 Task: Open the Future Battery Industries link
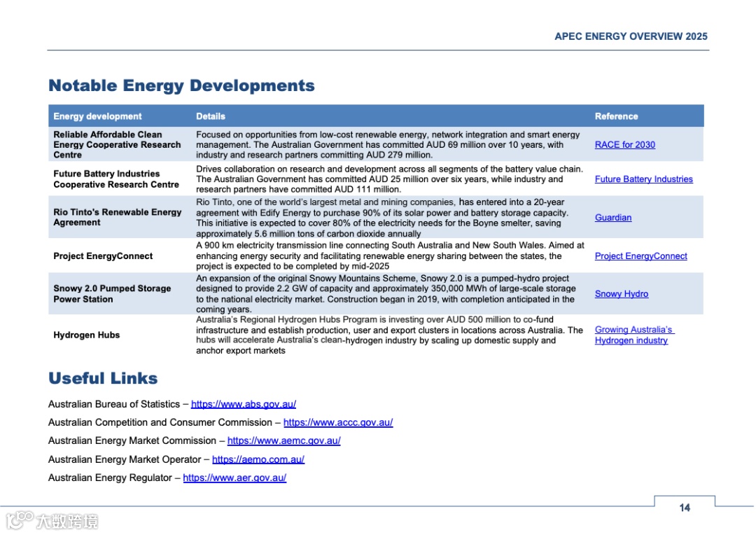coord(644,179)
